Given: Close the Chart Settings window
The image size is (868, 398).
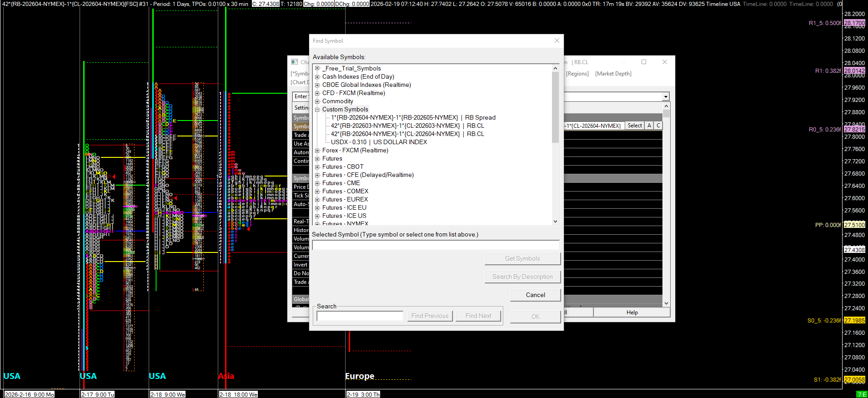Looking at the screenshot, I should (x=665, y=62).
